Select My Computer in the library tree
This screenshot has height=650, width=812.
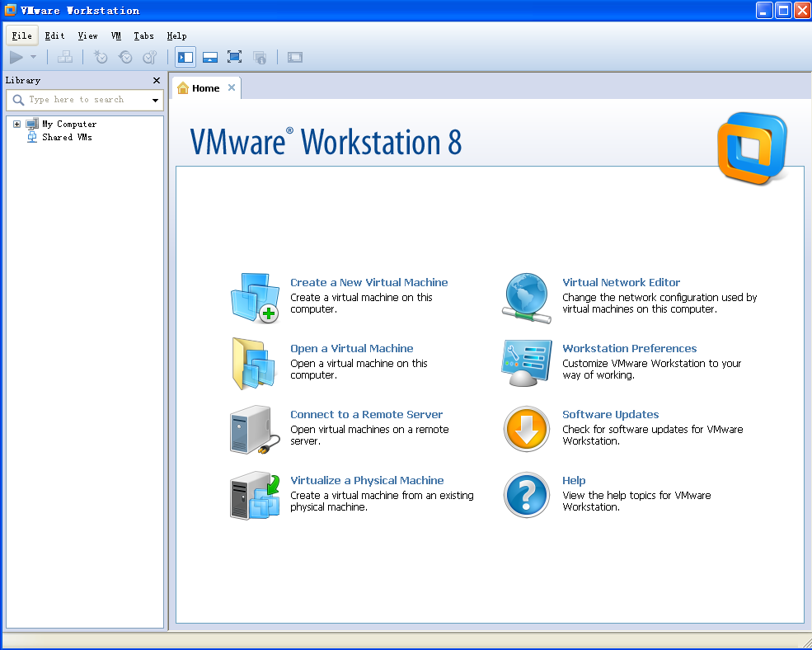69,124
